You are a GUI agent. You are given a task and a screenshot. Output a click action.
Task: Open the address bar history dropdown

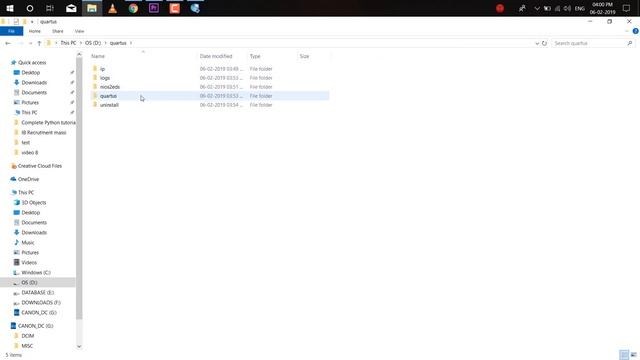tap(537, 43)
